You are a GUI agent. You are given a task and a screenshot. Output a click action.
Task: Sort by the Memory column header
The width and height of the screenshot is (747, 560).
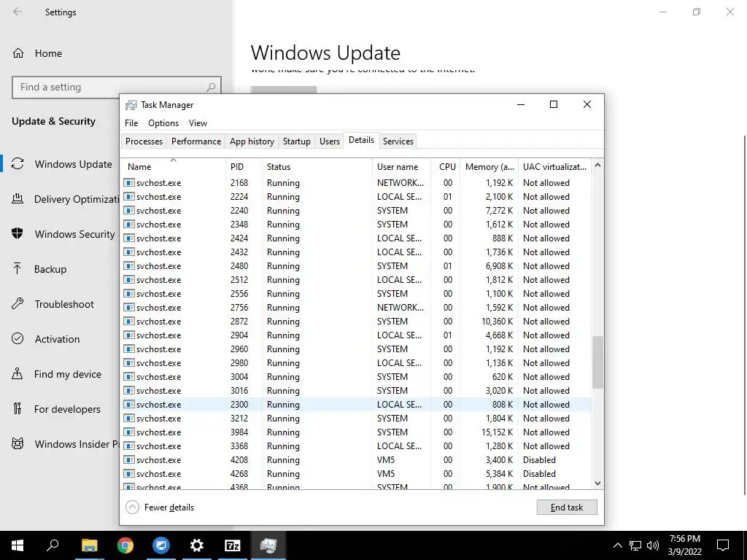click(489, 167)
